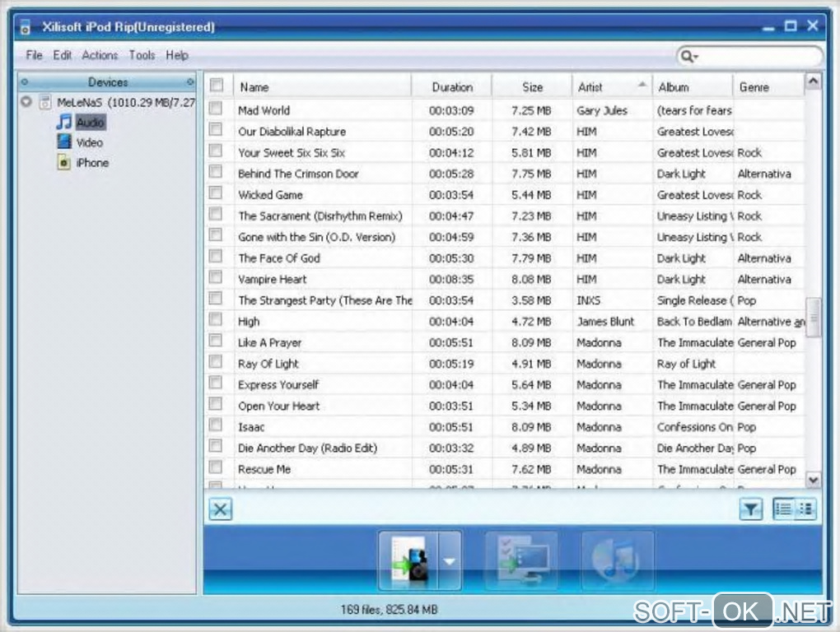Click the vertical scrollbar thumb
Viewport: 840px width, 632px height.
pos(813,318)
